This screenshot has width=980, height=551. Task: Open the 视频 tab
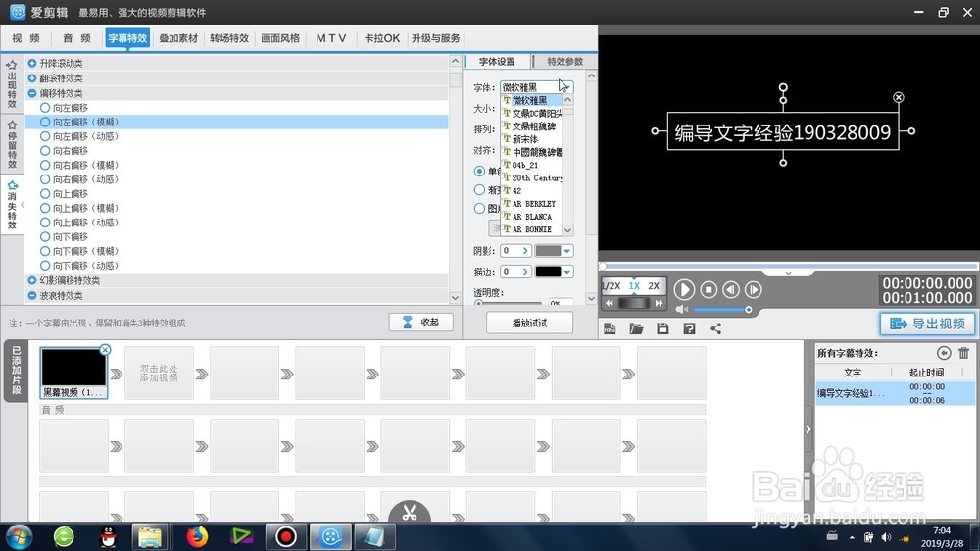tap(25, 38)
